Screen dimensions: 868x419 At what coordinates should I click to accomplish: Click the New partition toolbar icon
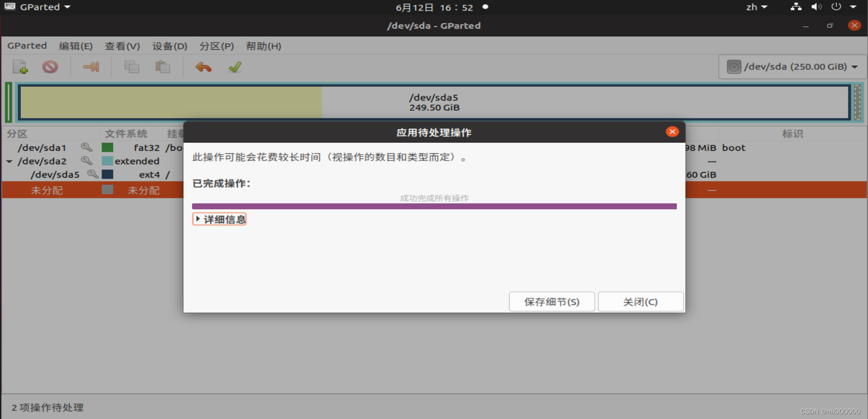pos(21,67)
